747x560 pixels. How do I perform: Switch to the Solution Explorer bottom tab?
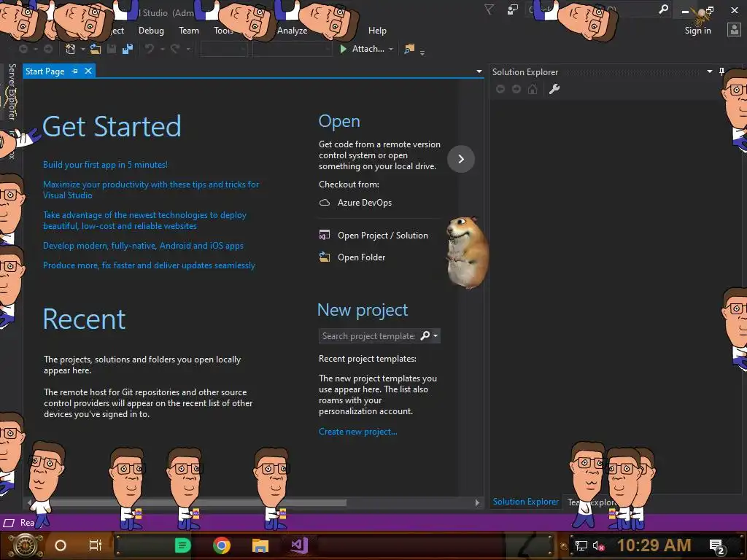pyautogui.click(x=525, y=502)
